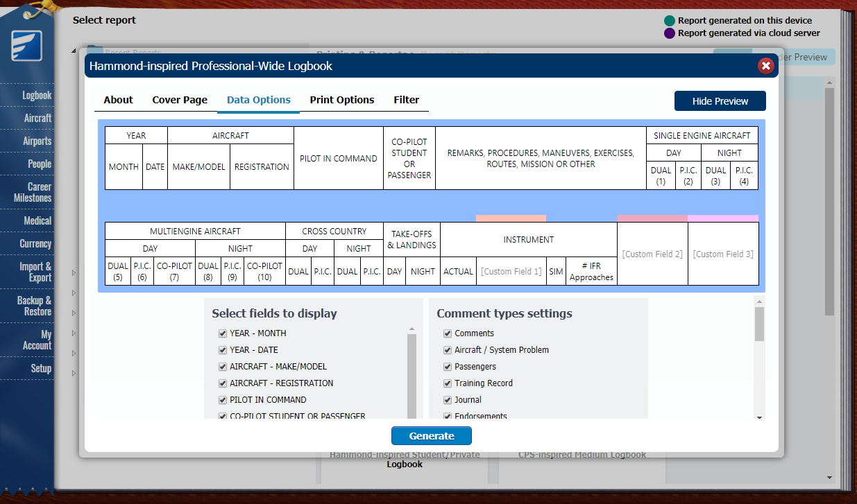Click the logbook app logo icon

pos(26,46)
